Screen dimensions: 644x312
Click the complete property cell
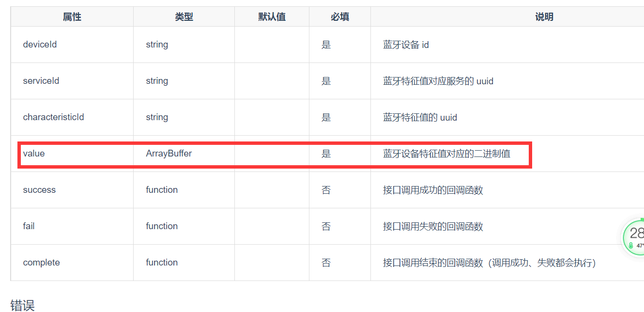tap(72, 263)
